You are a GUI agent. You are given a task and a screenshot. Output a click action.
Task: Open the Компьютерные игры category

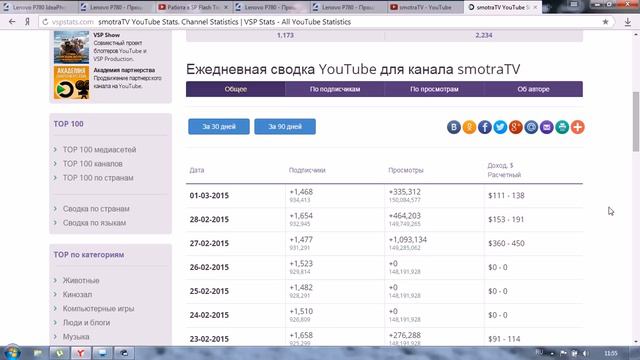[x=98, y=309]
